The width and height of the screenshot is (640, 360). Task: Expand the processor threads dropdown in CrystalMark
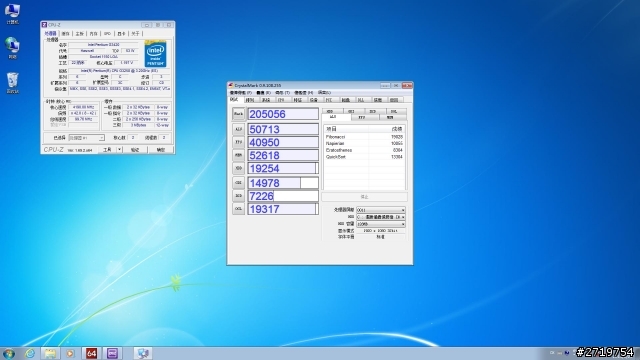[380, 210]
